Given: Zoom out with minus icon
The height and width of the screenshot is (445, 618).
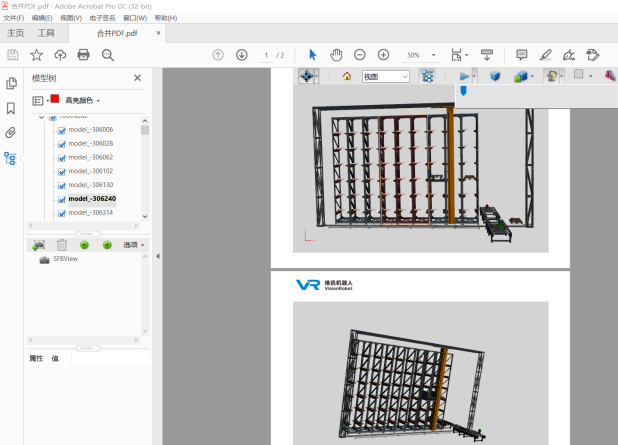Looking at the screenshot, I should click(359, 55).
